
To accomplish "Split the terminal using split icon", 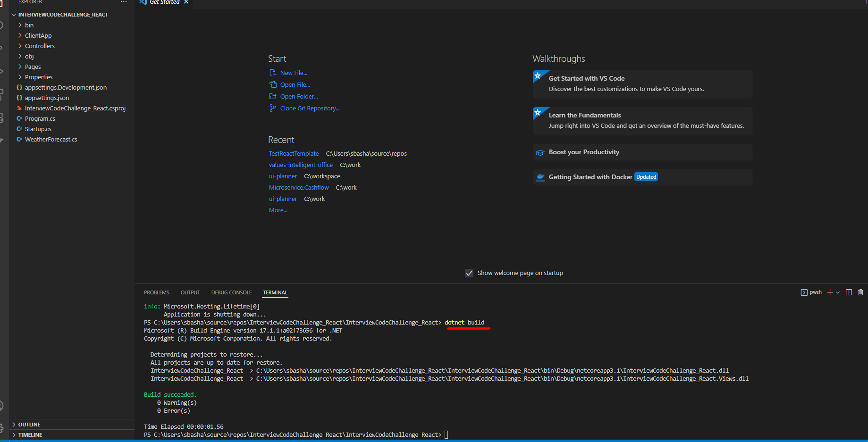I will pos(849,292).
